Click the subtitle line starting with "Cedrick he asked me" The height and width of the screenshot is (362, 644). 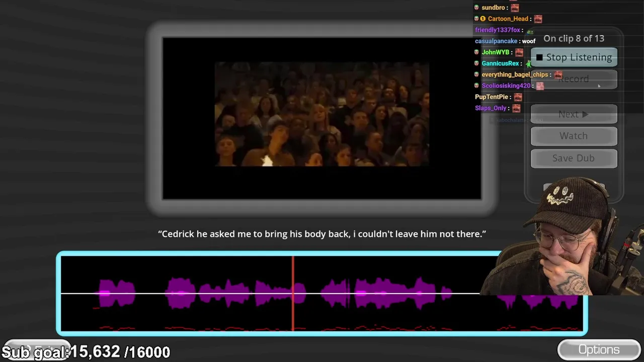pos(322,234)
